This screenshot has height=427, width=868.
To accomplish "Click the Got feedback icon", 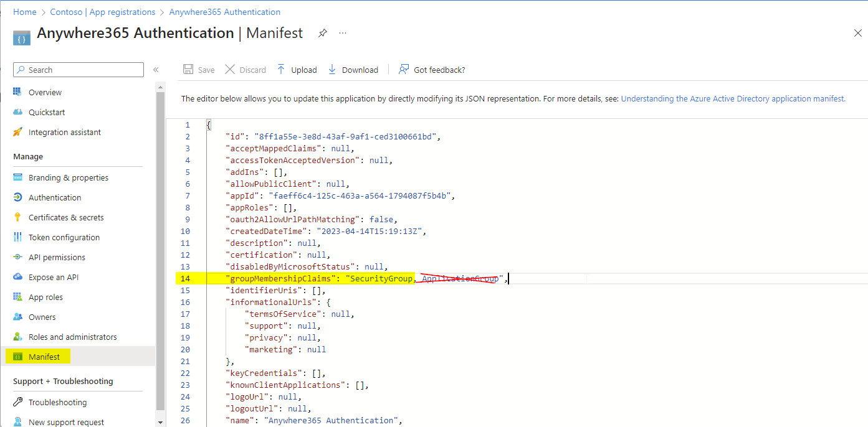I will click(x=404, y=70).
